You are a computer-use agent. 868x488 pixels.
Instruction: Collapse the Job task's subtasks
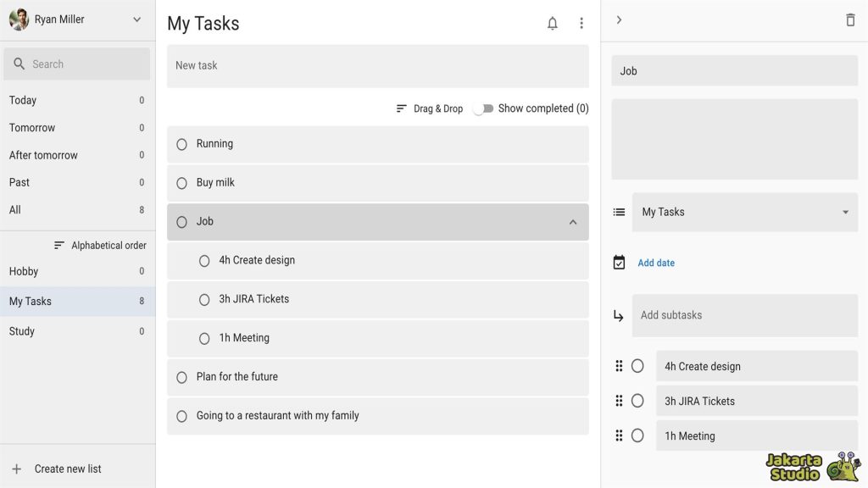574,222
